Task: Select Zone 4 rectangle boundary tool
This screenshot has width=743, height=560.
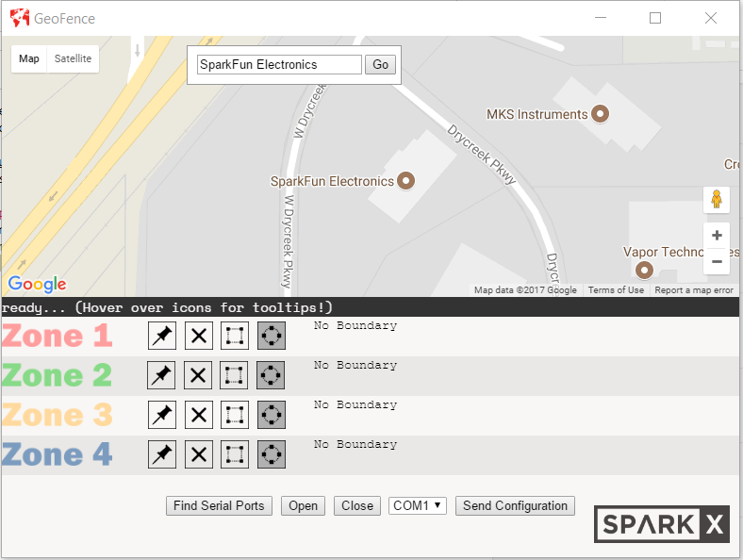Action: click(235, 454)
